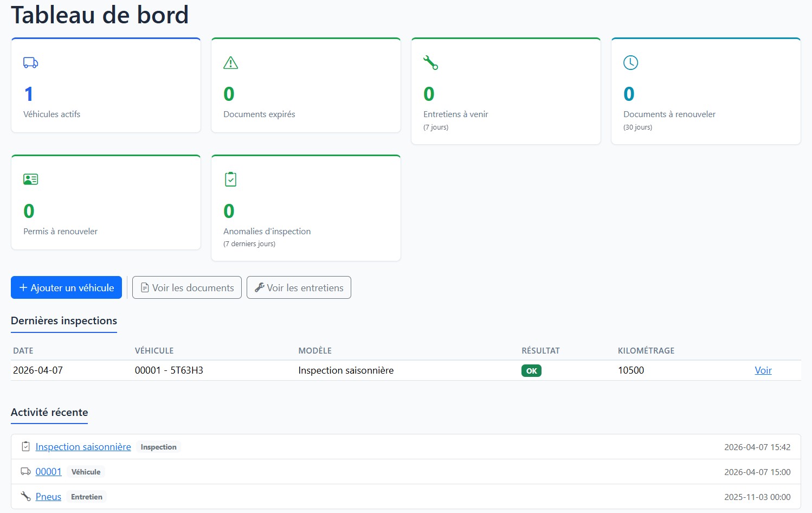Follow the Voir link in inspections table
Viewport: 812px width, 513px height.
[763, 370]
